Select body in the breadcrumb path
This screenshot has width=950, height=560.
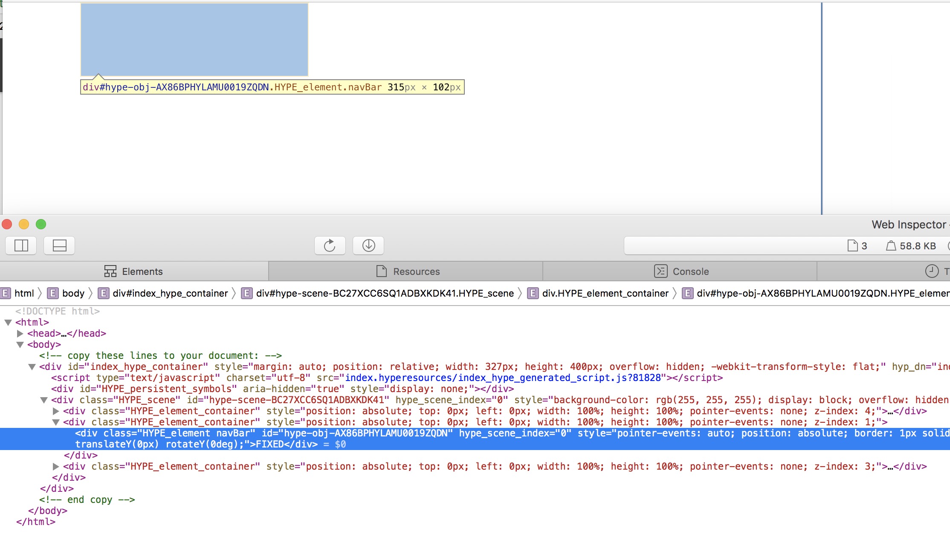(x=73, y=293)
